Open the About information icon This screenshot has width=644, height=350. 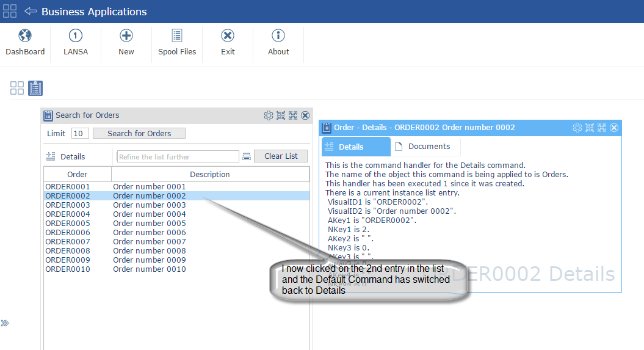coord(278,36)
